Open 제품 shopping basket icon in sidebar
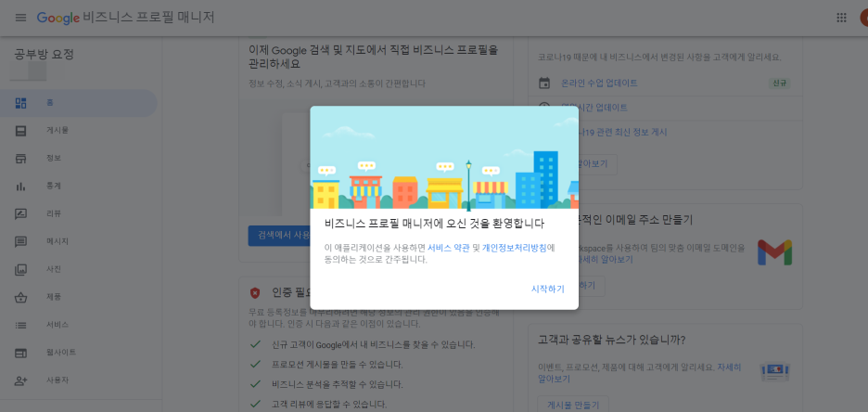 tap(21, 297)
